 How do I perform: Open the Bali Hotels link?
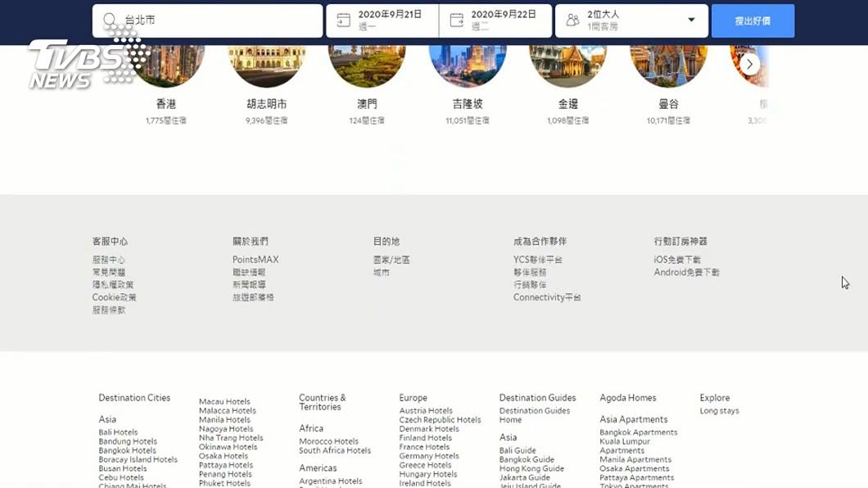point(119,432)
